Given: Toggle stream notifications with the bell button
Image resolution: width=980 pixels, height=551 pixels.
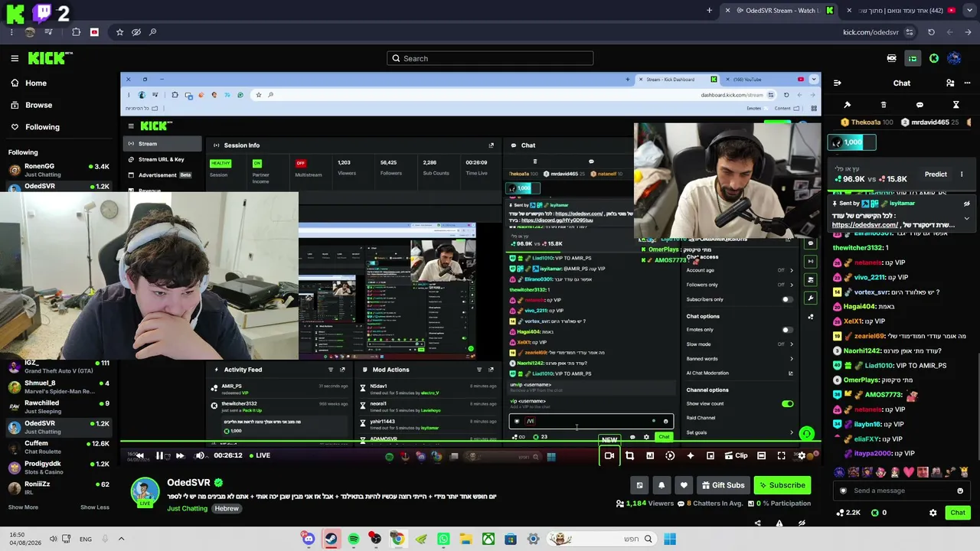Looking at the screenshot, I should tap(661, 485).
